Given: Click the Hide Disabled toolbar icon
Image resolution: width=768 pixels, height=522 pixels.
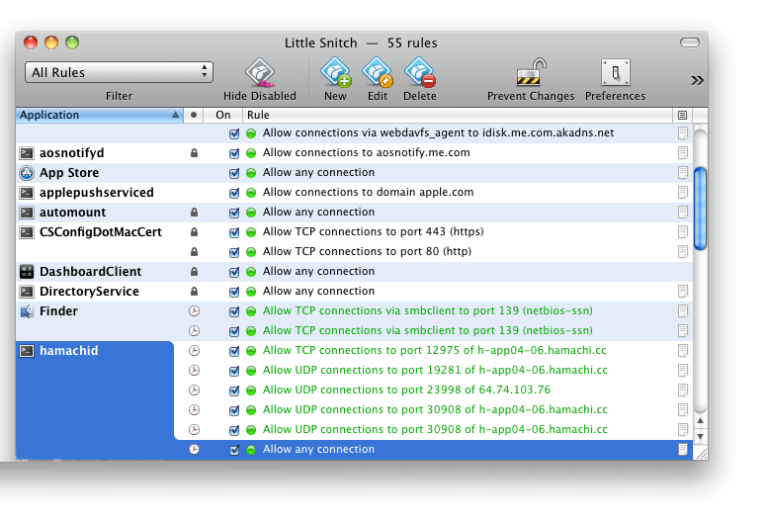Looking at the screenshot, I should point(260,72).
